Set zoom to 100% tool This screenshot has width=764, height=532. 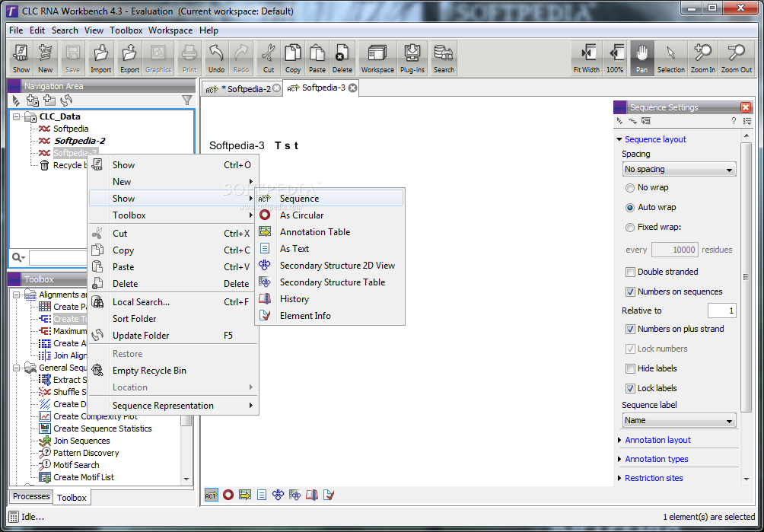(x=615, y=58)
